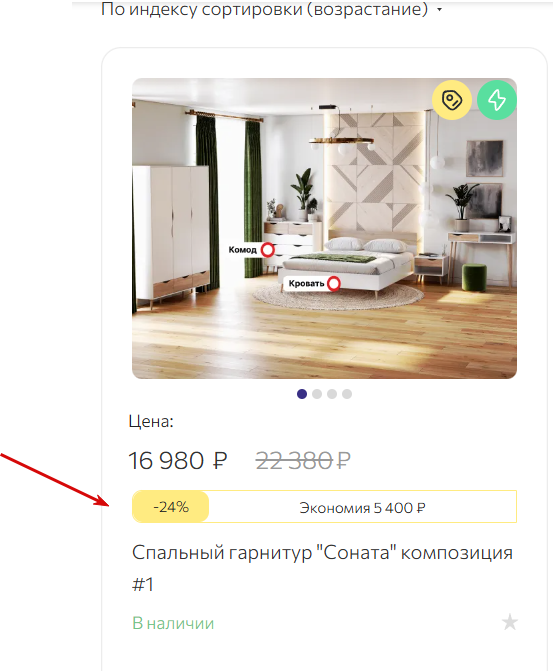Click the current price 16 980 ₽
The width and height of the screenshot is (553, 671).
point(178,461)
